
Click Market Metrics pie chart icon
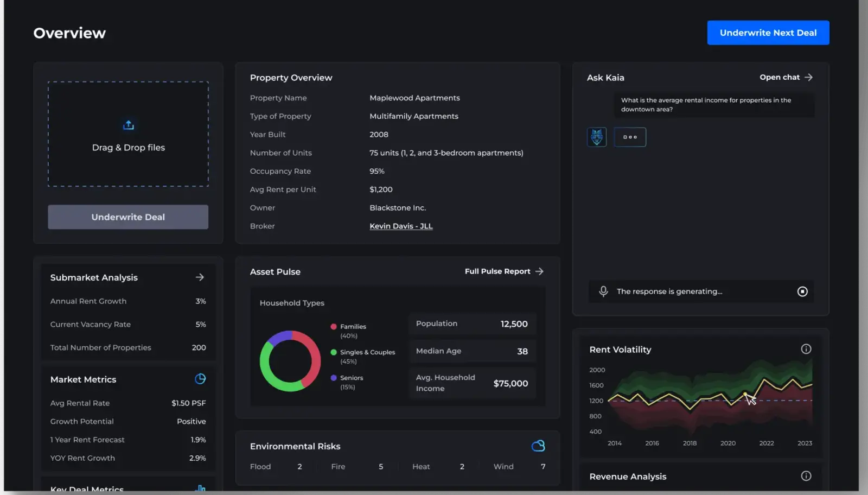200,379
